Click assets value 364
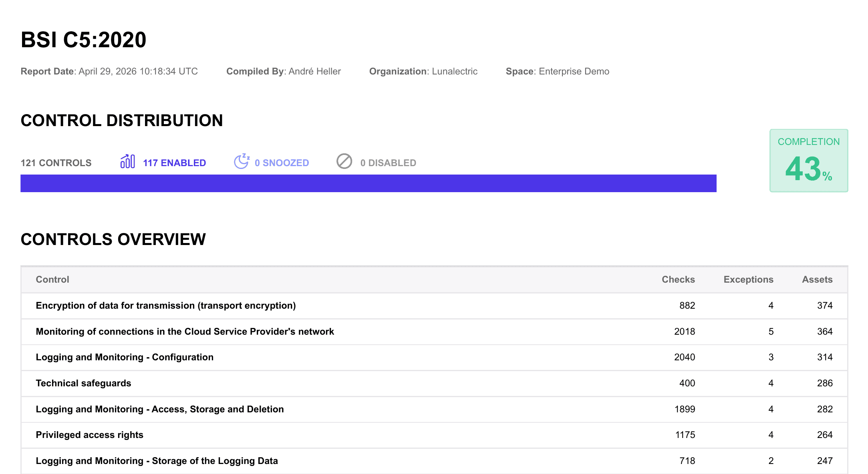Screen dimensions: 868x474 (x=825, y=331)
